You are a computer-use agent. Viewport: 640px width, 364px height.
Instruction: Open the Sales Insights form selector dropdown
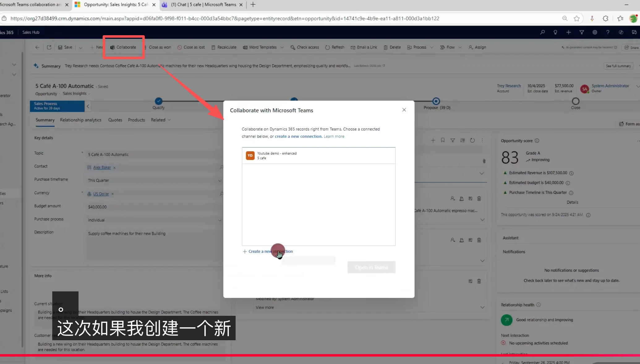point(77,94)
